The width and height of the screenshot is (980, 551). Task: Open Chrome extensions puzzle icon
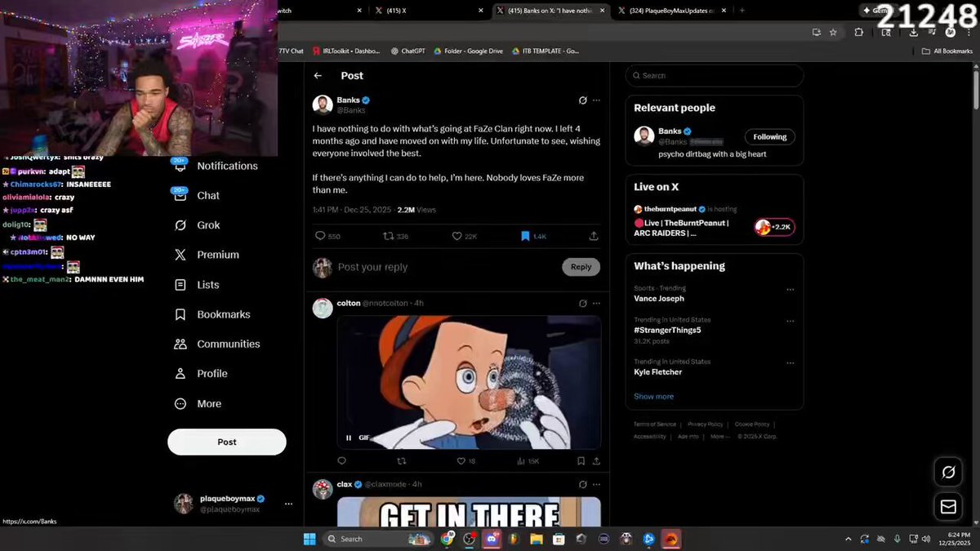coord(858,32)
